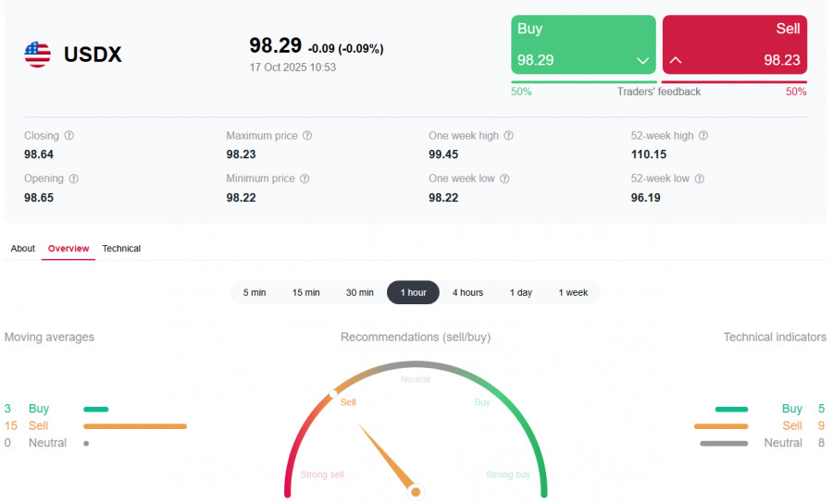Switch to the About tab

23,248
